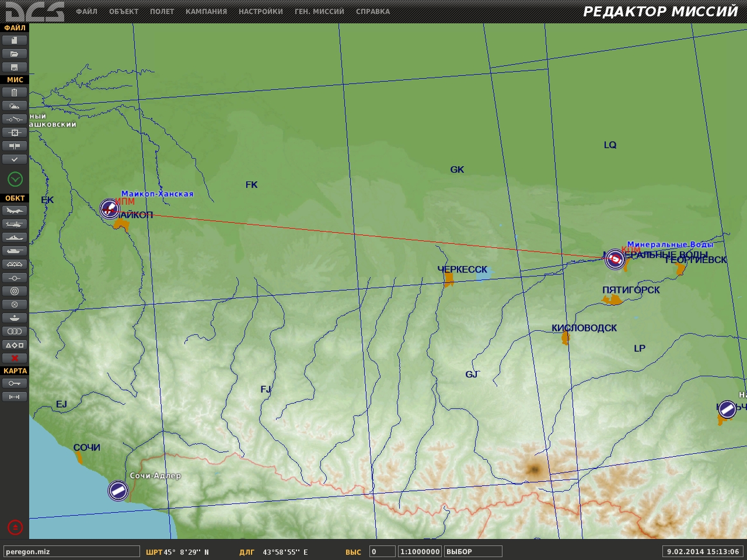Image resolution: width=747 pixels, height=560 pixels.
Task: Select the tank ground unit tool
Action: coord(15,251)
